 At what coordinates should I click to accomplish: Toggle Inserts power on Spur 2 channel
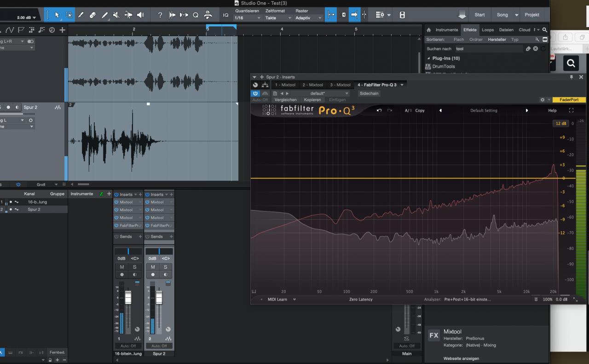coord(147,194)
